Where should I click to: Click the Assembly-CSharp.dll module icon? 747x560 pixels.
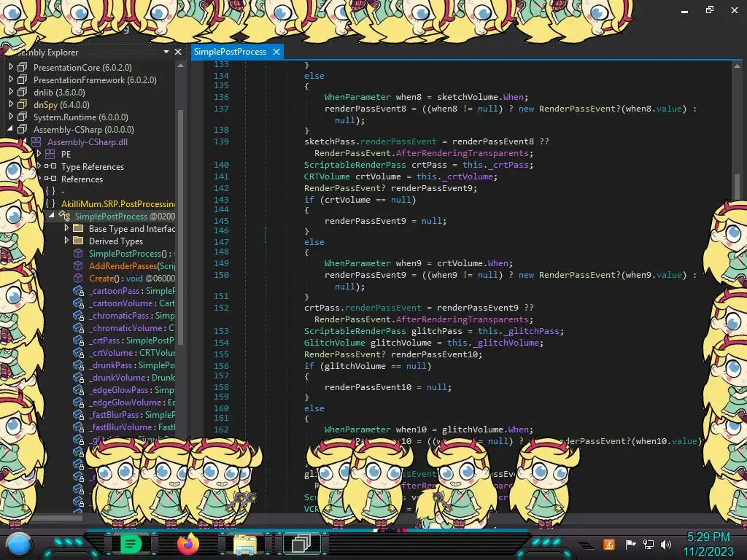click(36, 141)
